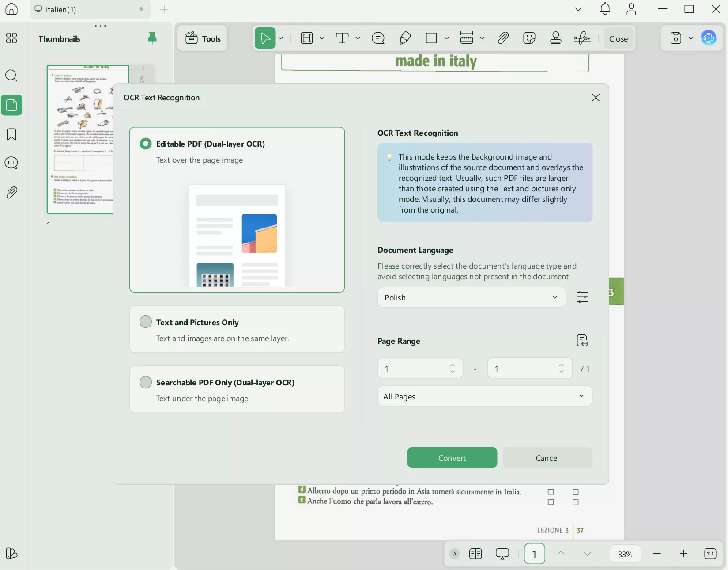This screenshot has width=728, height=570.
Task: Open the Document Language dropdown
Action: pos(472,297)
